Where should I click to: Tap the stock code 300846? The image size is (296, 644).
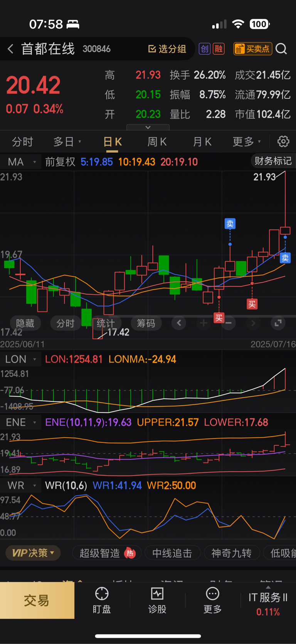96,49
